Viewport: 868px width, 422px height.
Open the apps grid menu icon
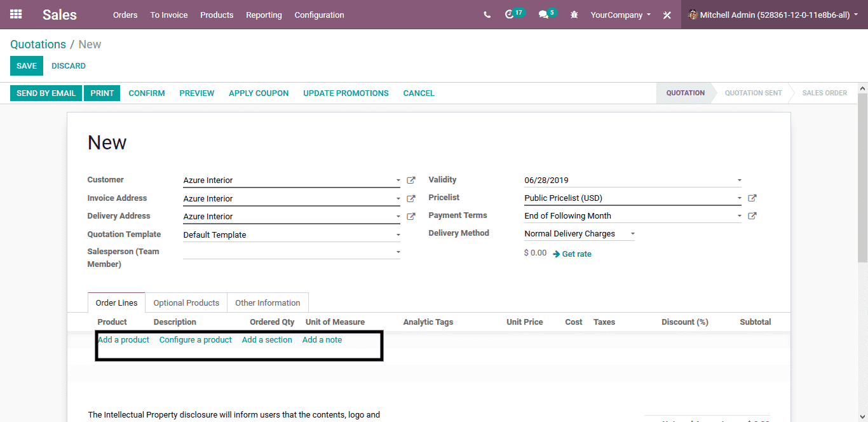tap(16, 14)
